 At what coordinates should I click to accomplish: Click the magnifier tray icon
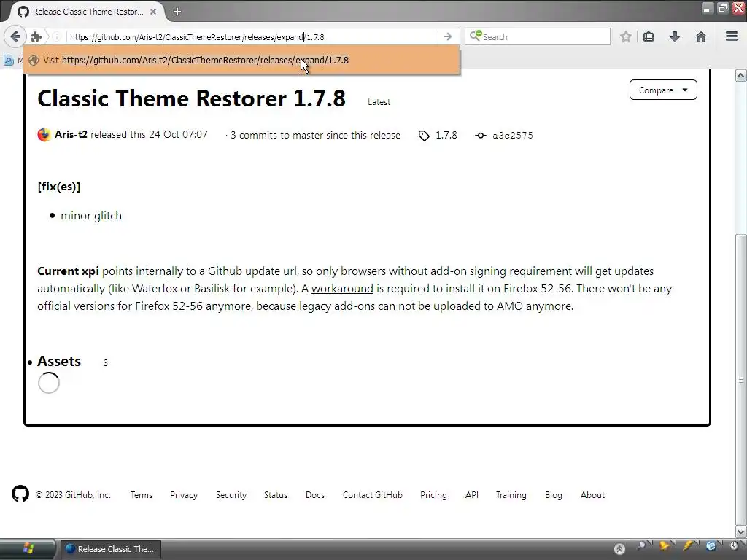642,545
